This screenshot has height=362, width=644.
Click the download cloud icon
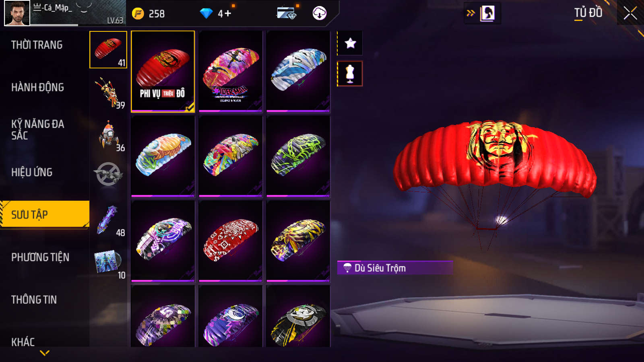pyautogui.click(x=320, y=13)
